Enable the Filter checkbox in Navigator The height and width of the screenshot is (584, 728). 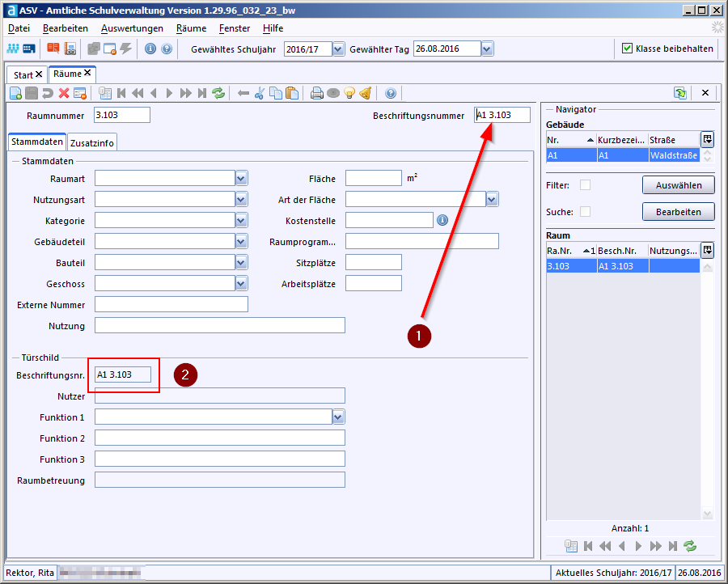pos(585,185)
